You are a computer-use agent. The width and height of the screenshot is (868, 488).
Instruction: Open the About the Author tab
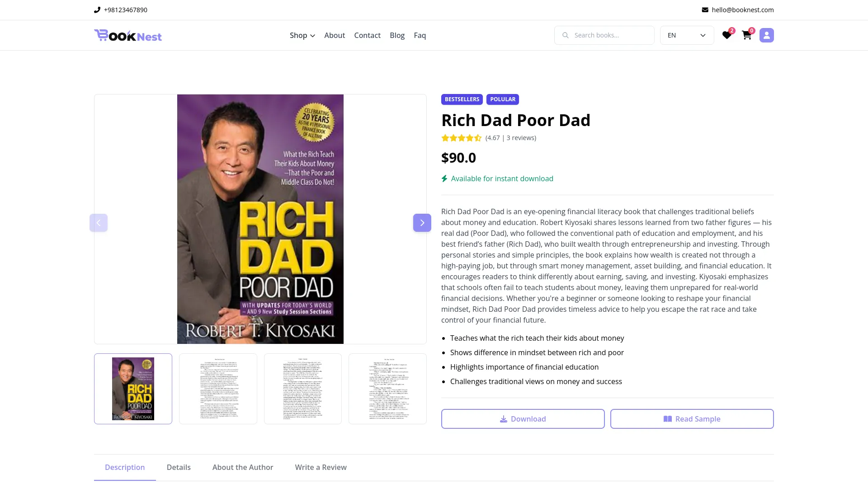click(x=242, y=467)
